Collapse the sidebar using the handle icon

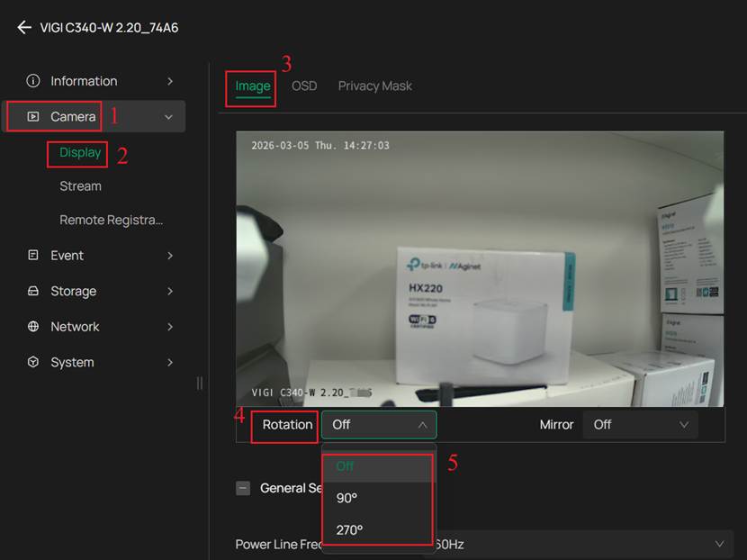click(x=199, y=383)
